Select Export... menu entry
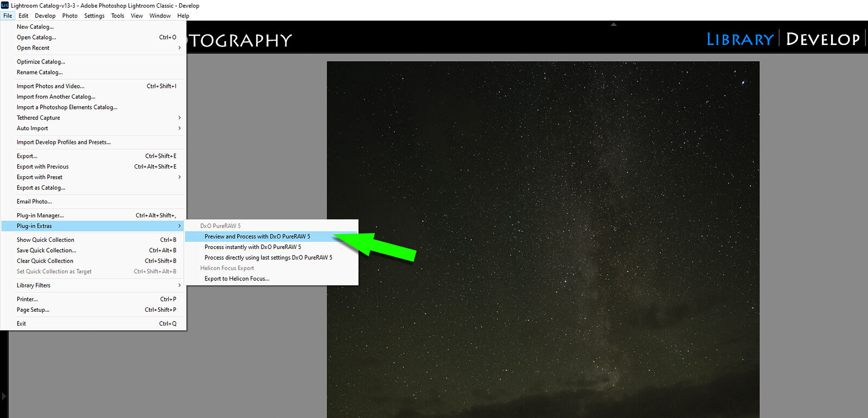The image size is (868, 418). (93, 156)
